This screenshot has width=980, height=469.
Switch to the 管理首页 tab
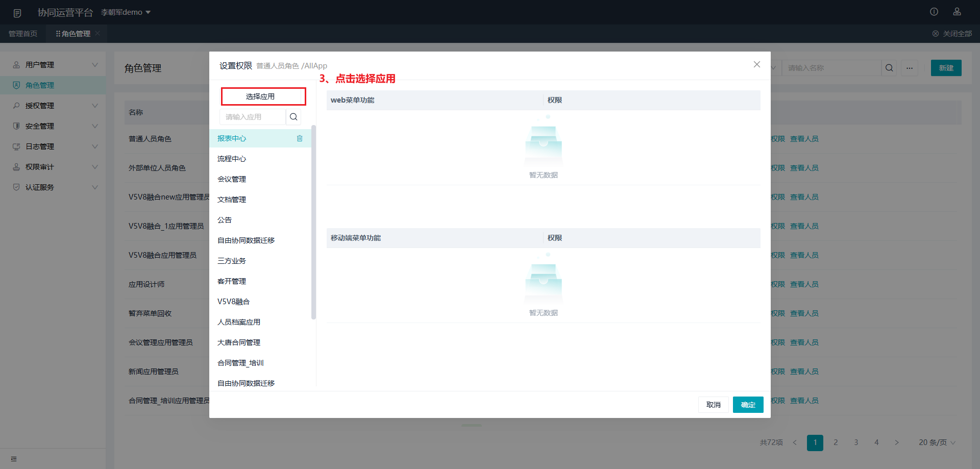point(23,34)
